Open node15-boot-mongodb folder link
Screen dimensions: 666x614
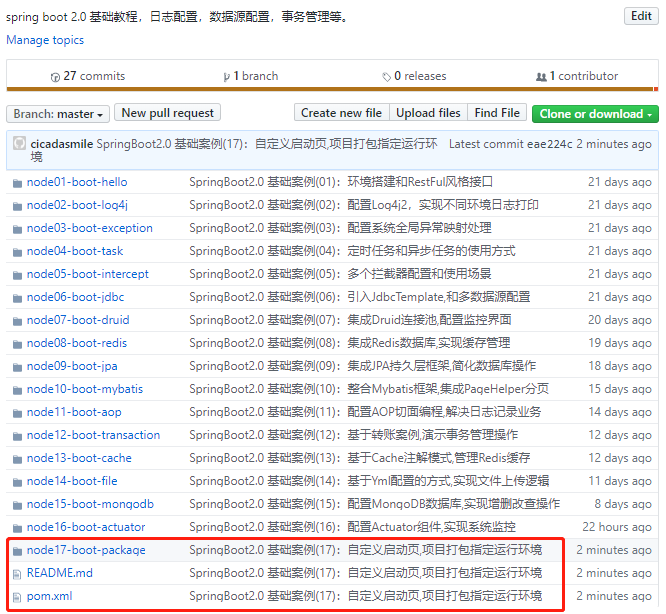[x=90, y=504]
